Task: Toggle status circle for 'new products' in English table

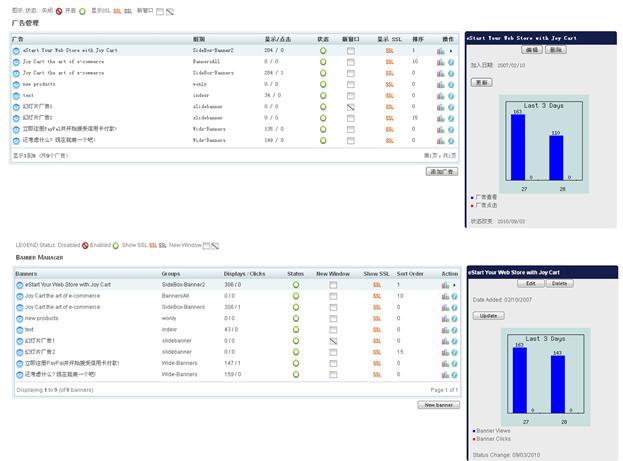Action: pyautogui.click(x=296, y=319)
